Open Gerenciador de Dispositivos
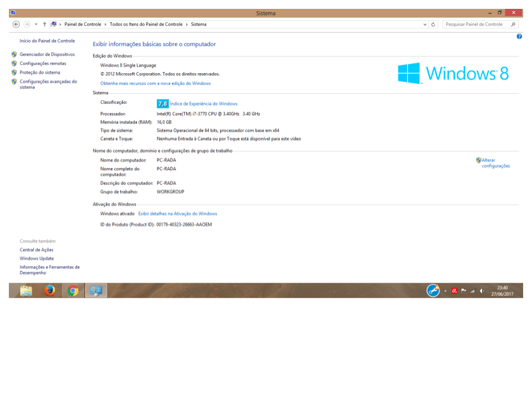The width and height of the screenshot is (532, 399). [x=47, y=54]
